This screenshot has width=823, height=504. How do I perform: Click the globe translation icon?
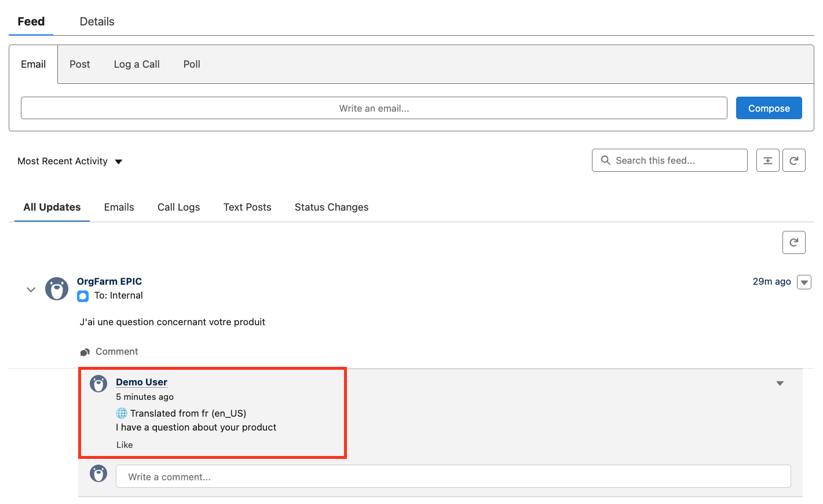(122, 413)
